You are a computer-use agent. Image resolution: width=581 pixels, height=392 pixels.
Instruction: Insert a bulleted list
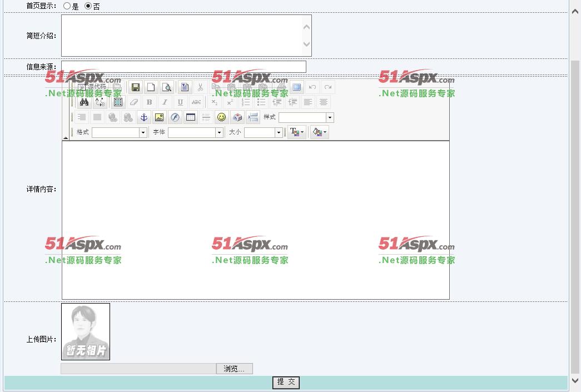261,102
